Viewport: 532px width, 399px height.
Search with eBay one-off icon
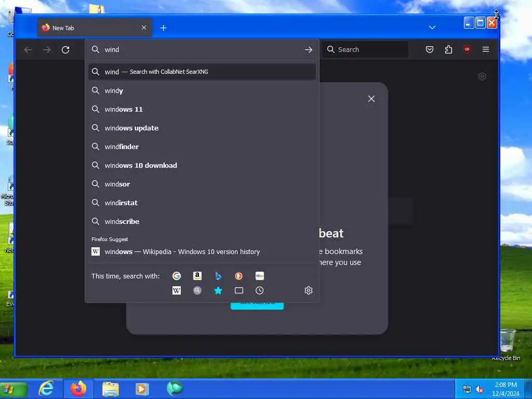pyautogui.click(x=260, y=276)
